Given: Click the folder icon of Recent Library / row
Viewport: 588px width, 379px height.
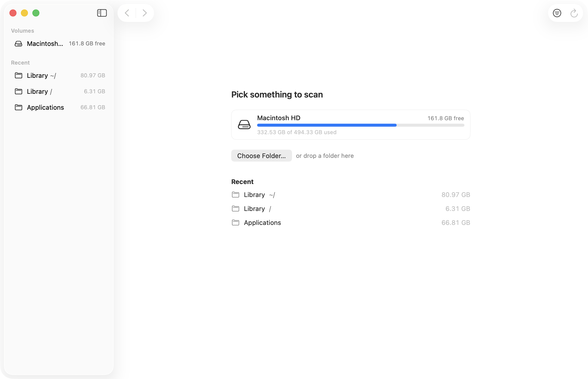Looking at the screenshot, I should (235, 208).
